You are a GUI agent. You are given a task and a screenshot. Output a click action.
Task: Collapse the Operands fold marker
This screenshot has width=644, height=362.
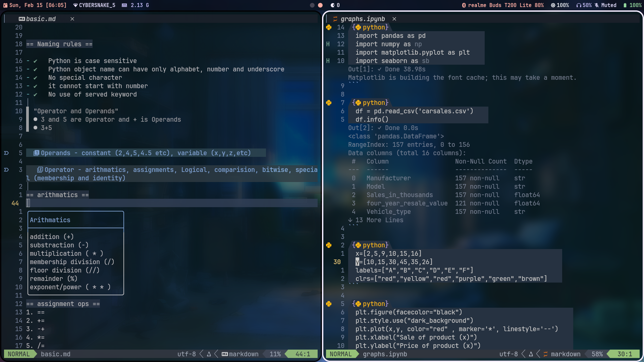(x=6, y=153)
